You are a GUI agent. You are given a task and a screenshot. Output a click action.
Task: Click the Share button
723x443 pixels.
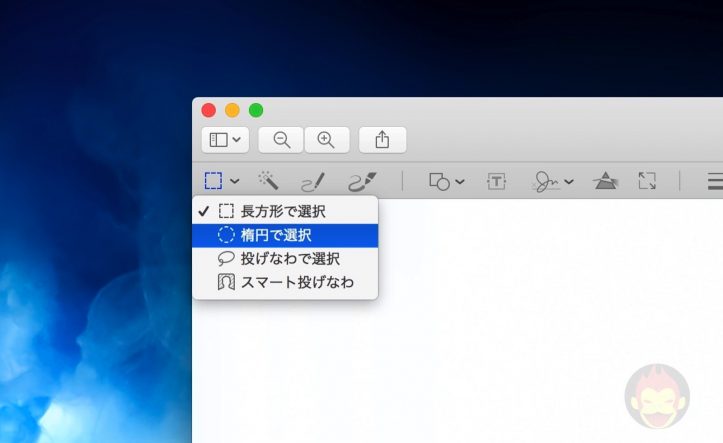tap(382, 140)
